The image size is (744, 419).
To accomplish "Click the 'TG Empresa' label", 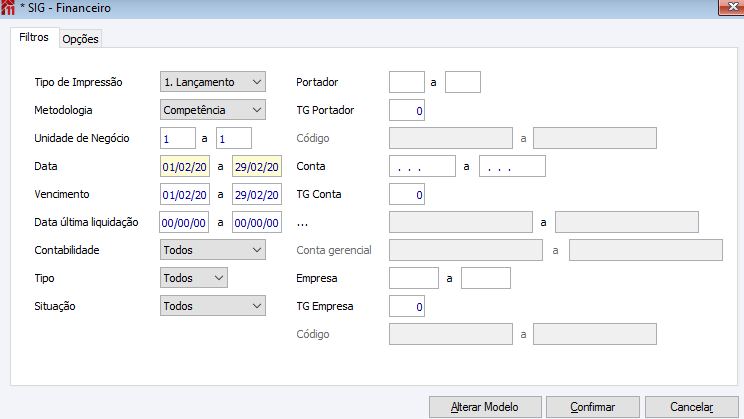I will coord(325,306).
